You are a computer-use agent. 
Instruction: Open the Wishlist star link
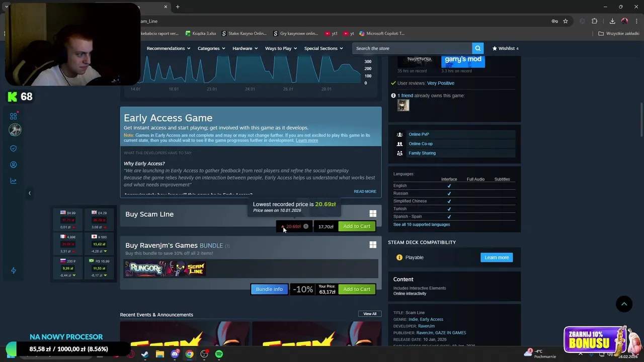[x=505, y=48]
